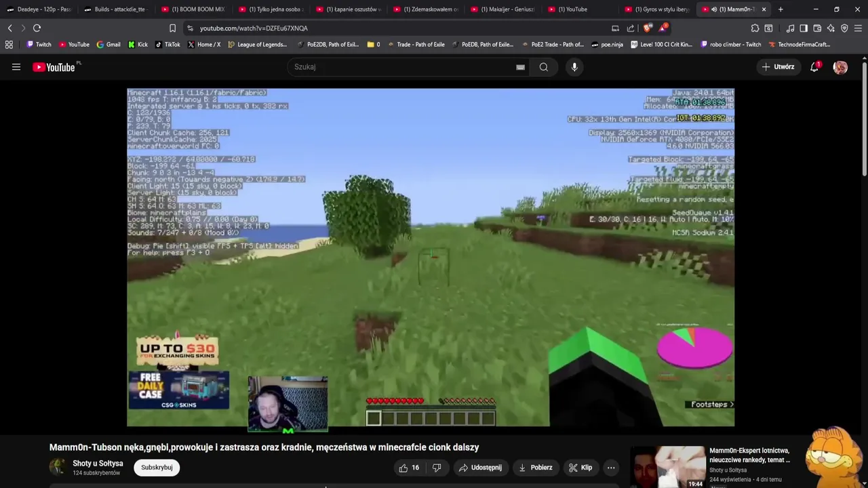Open Home / X bookmark
Image resolution: width=868 pixels, height=488 pixels.
tap(204, 44)
